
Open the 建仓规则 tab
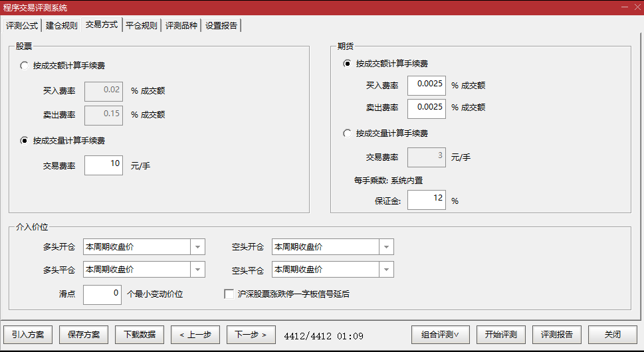pyautogui.click(x=62, y=26)
